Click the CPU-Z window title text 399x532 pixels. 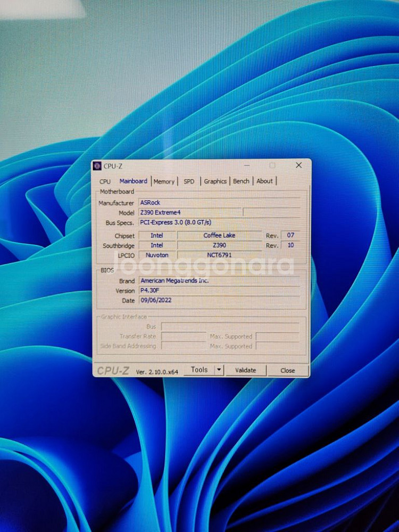[113, 166]
